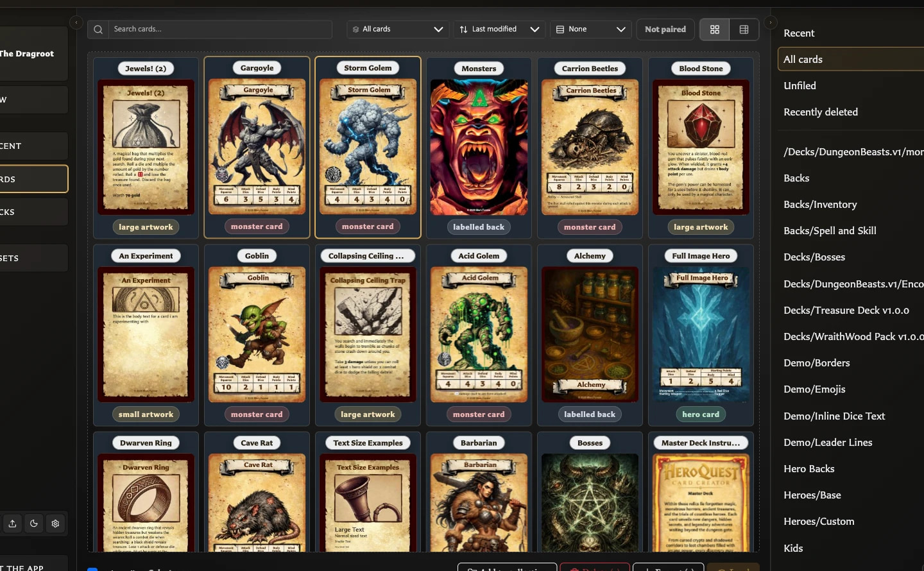Viewport: 924px width, 571px height.
Task: Click labelled back tag under Monsters
Action: coord(479,227)
